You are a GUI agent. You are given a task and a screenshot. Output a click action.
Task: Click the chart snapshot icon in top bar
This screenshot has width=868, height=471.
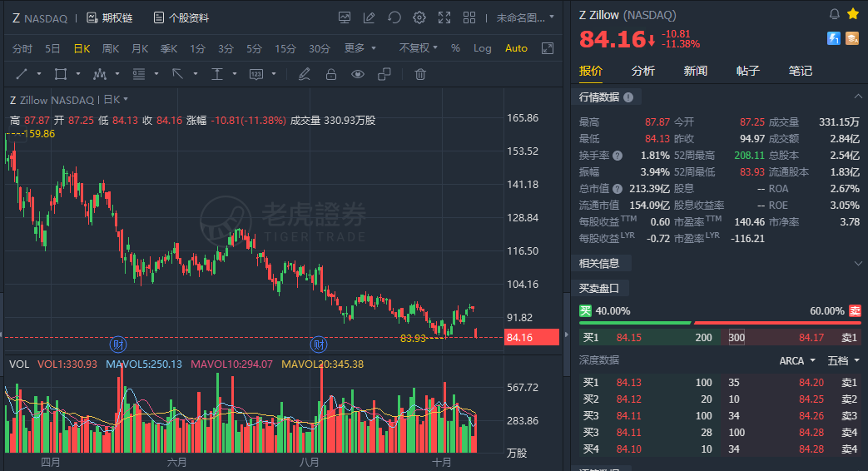pos(345,17)
